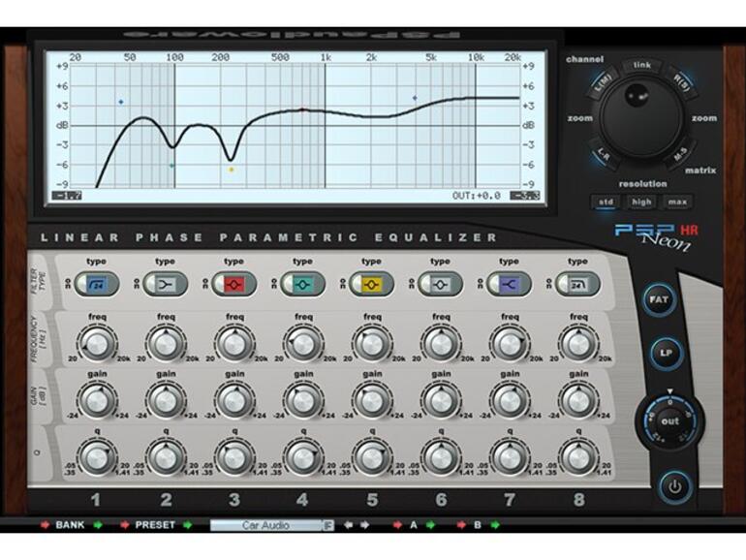Click OUT:+0.0 readout on graph
Screen dimensions: 746x560
click(477, 196)
